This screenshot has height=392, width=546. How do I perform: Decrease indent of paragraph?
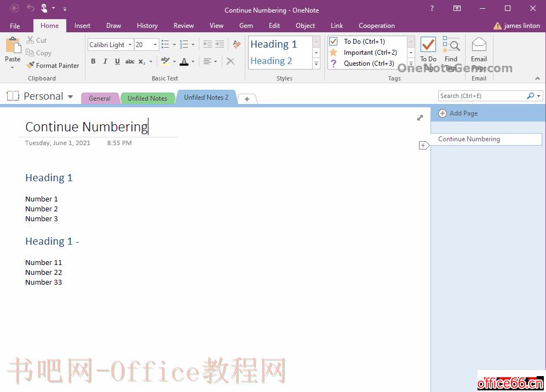point(208,44)
